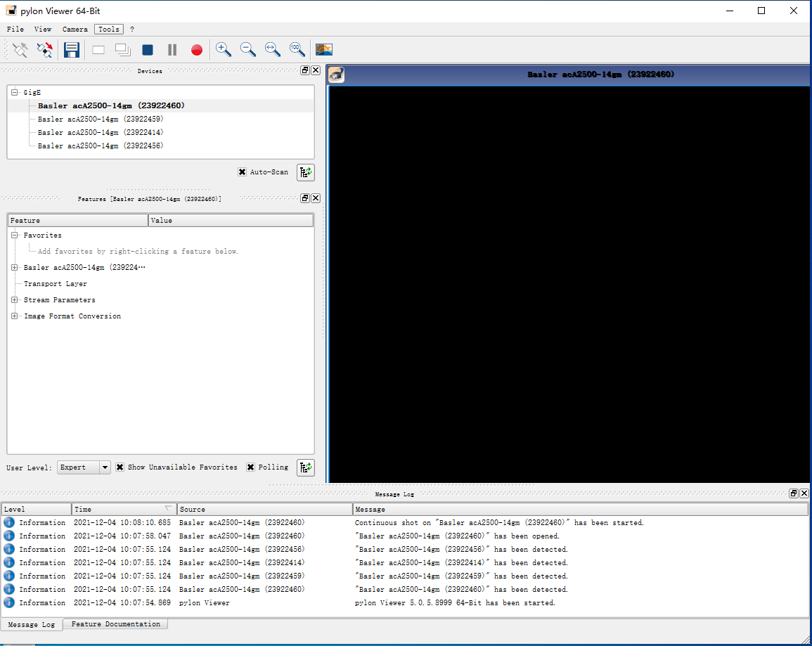Open the selected camera device icon

[x=20, y=50]
